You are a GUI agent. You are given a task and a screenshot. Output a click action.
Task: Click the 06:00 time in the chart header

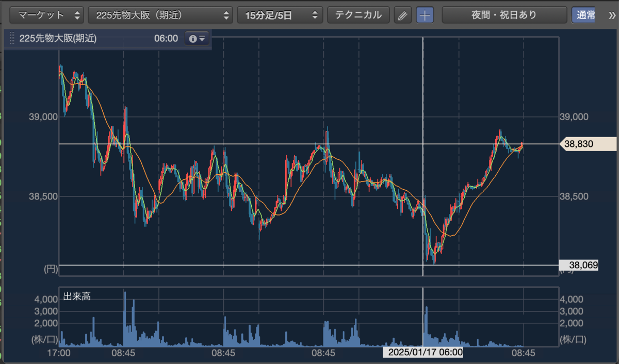point(166,39)
